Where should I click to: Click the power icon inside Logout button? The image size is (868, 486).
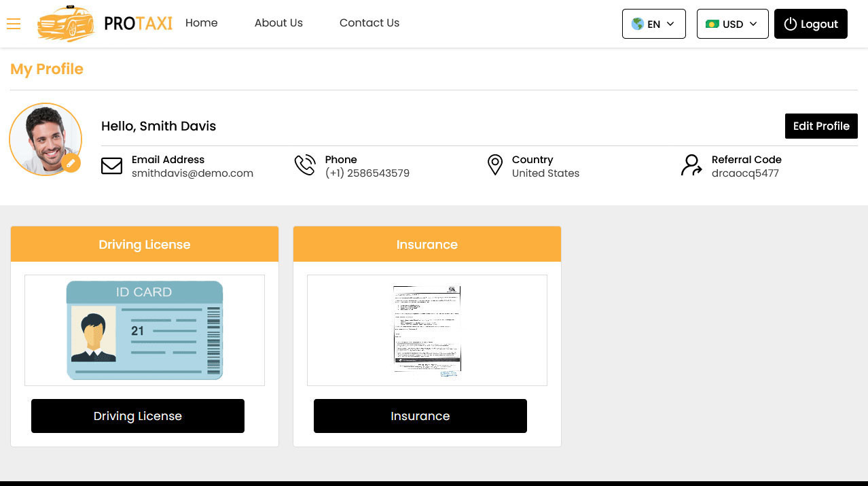pos(790,24)
